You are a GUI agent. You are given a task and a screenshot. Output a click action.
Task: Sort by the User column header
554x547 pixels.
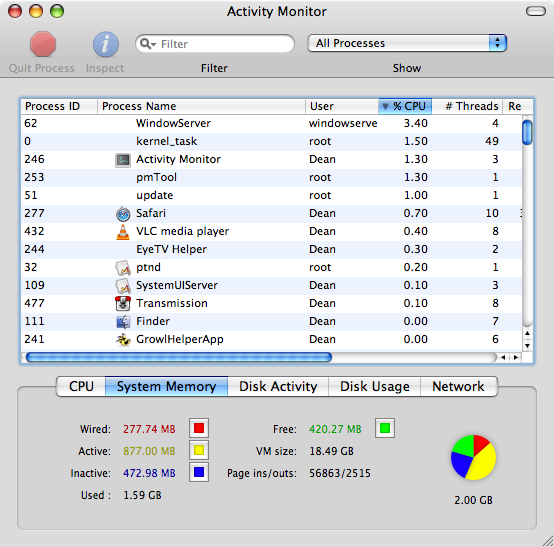[x=342, y=106]
